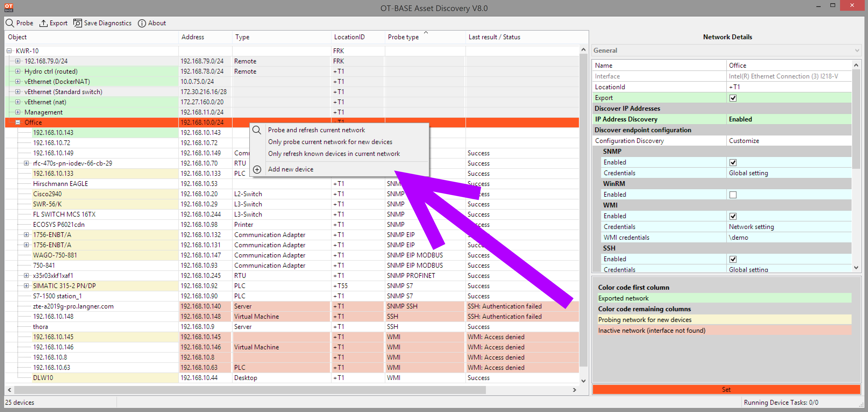Screen dimensions: 868x412
Task: Expand the 1756-ENBT/A node at 192.168.10.132
Action: click(26, 234)
